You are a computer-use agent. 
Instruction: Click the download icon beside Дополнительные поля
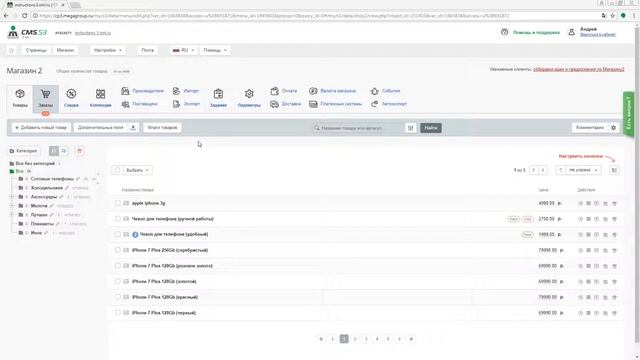(x=133, y=128)
